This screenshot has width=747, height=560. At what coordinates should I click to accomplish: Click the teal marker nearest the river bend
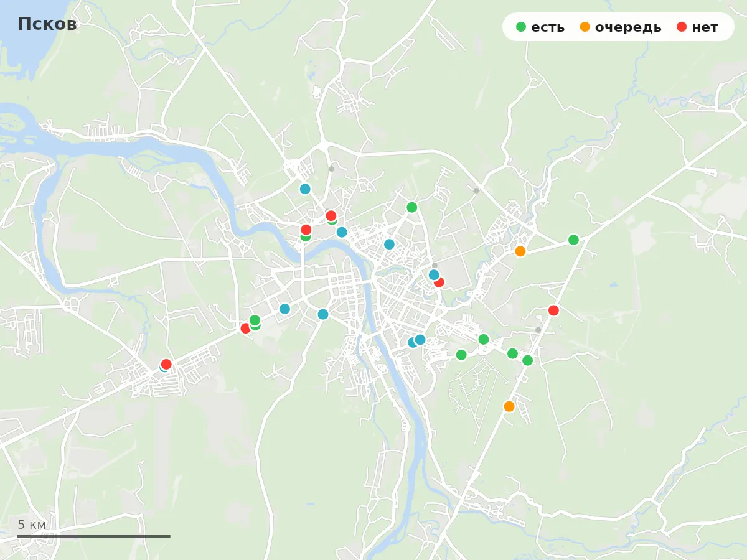pyautogui.click(x=342, y=232)
